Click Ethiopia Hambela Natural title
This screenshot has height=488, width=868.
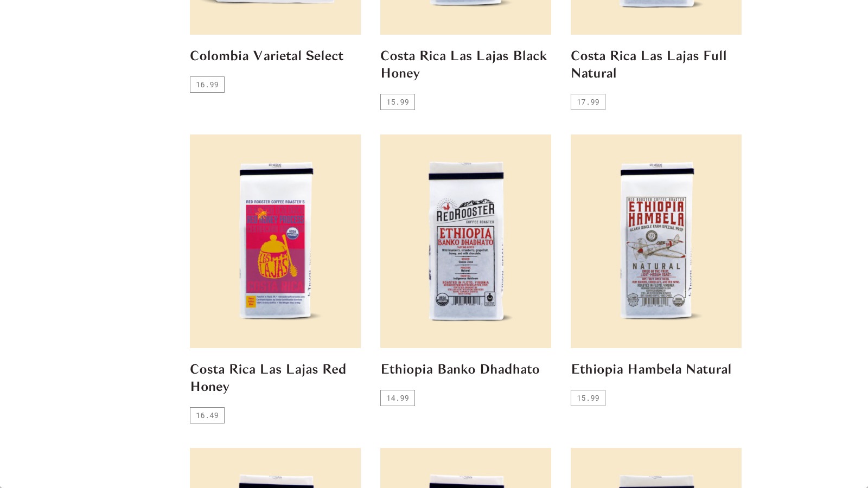651,369
